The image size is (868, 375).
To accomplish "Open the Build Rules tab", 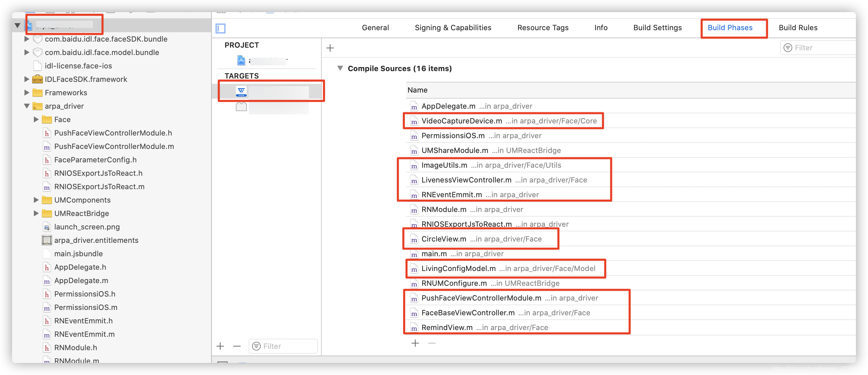I will pyautogui.click(x=798, y=28).
